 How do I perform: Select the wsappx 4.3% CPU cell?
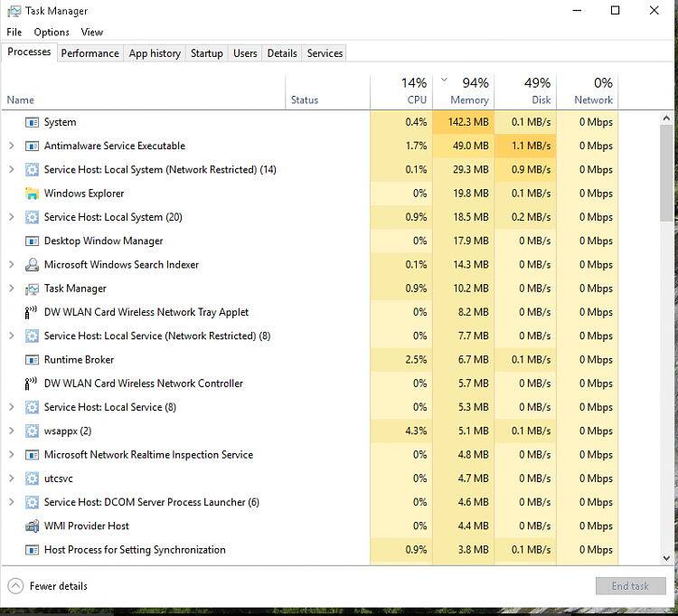[x=401, y=431]
